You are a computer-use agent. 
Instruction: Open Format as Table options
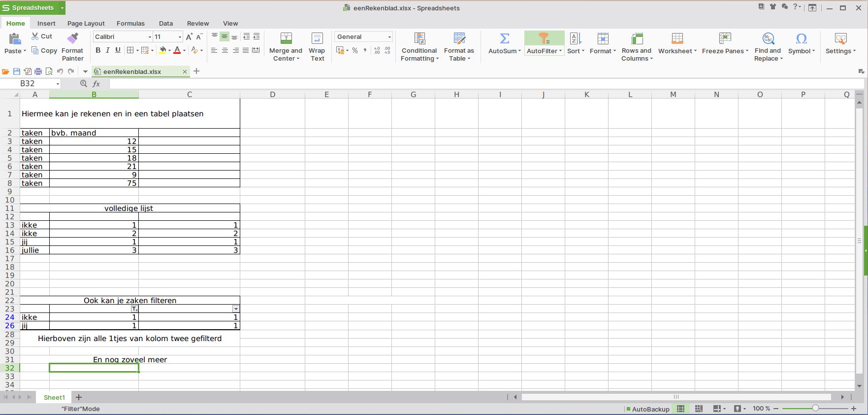tap(459, 47)
